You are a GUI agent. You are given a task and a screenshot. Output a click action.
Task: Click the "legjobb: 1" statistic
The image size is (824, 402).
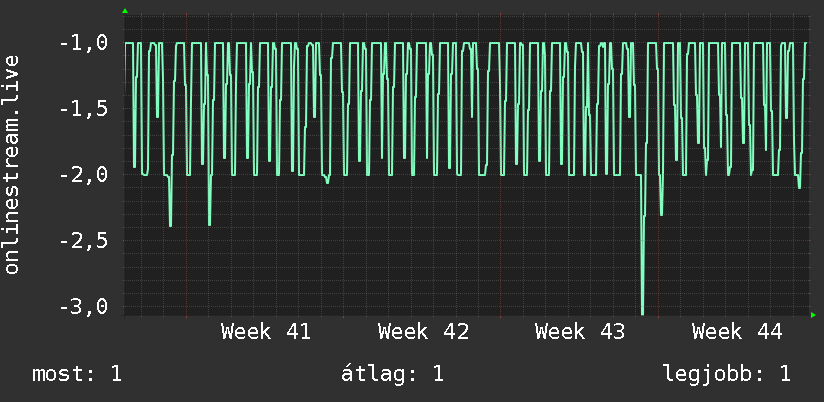coord(727,375)
